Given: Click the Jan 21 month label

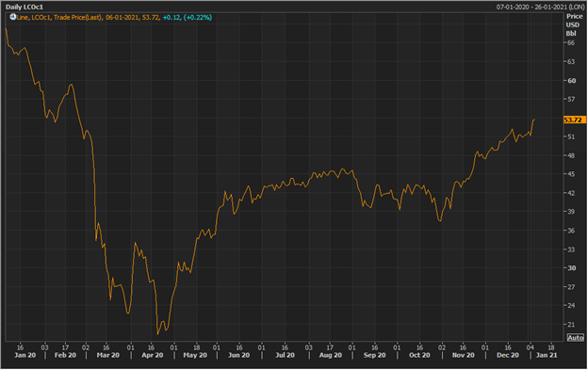Looking at the screenshot, I should click(x=547, y=355).
